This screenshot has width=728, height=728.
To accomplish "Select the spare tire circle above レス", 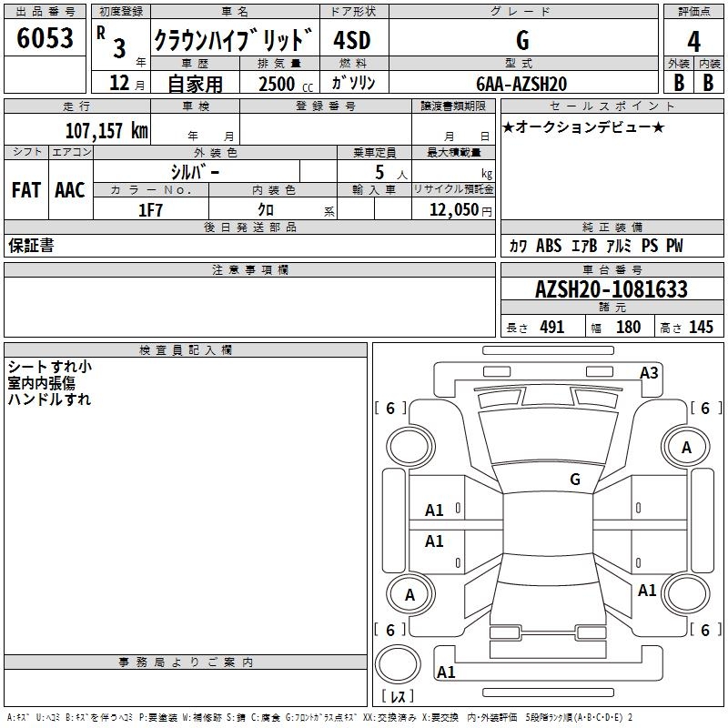I will pos(398,663).
